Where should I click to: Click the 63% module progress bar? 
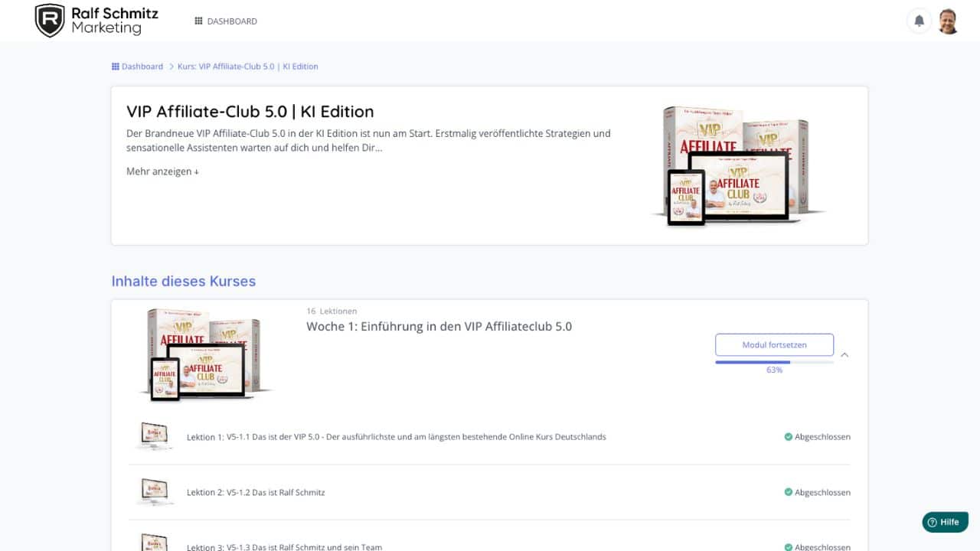pyautogui.click(x=774, y=362)
